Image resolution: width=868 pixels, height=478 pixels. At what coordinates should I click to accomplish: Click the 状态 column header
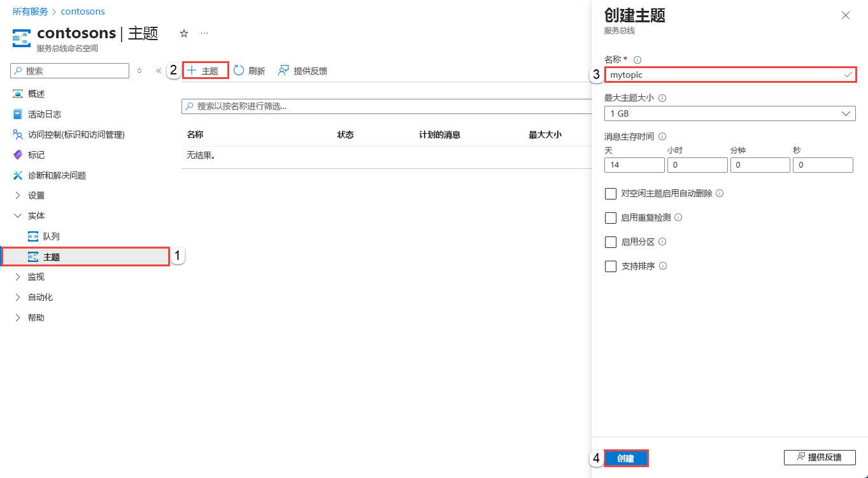345,134
